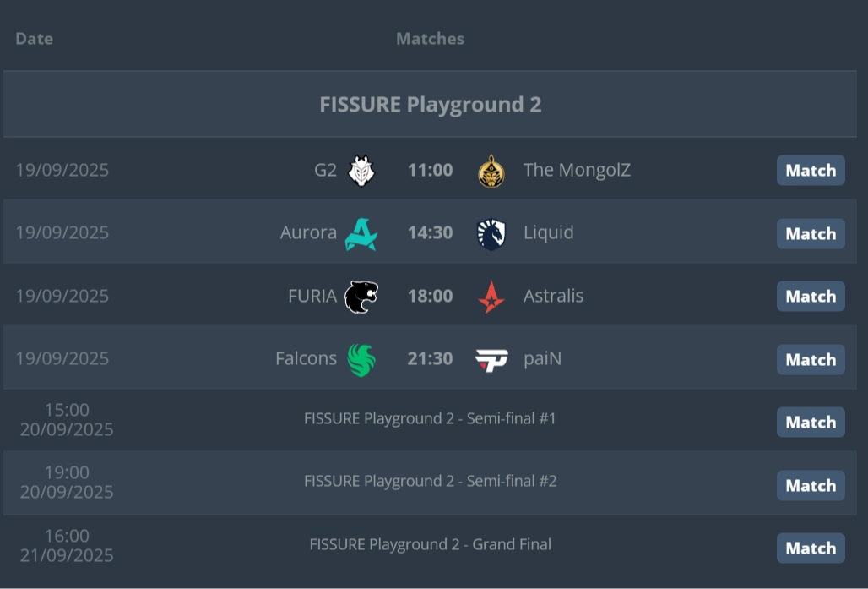Click the Astralis star logo
Viewport: 868px width, 589px height.
[x=491, y=297]
